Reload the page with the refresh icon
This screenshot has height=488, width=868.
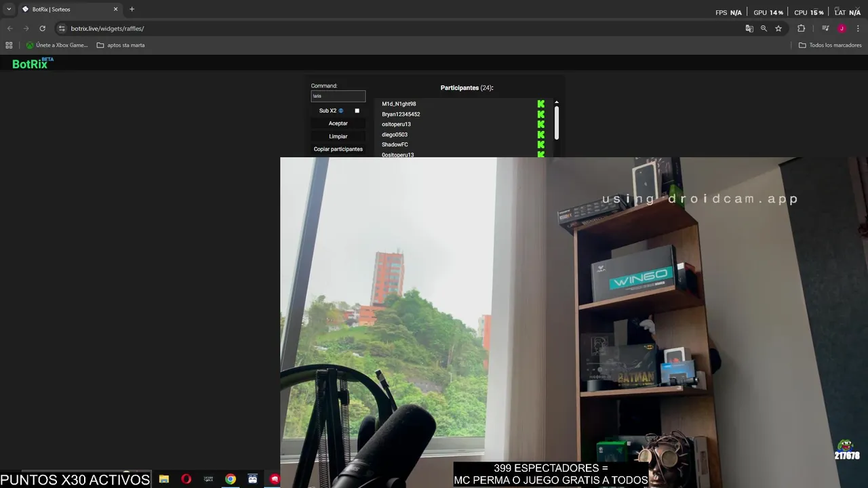[x=42, y=28]
